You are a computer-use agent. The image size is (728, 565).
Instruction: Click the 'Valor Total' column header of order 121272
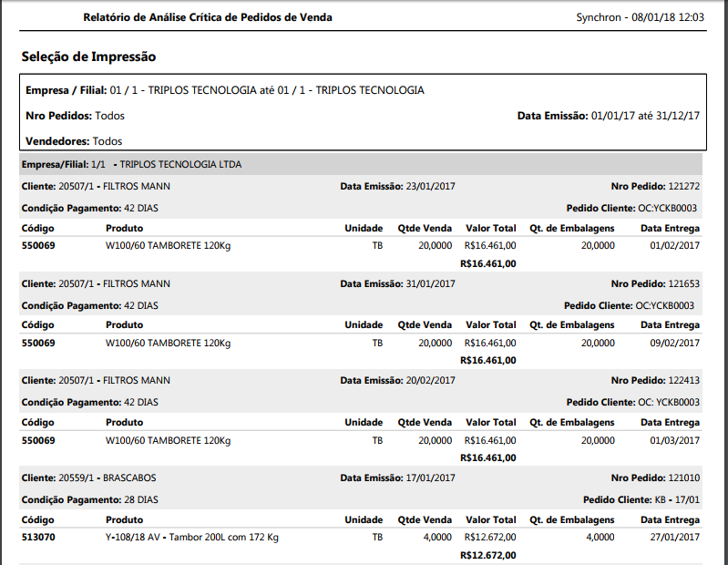[491, 229]
